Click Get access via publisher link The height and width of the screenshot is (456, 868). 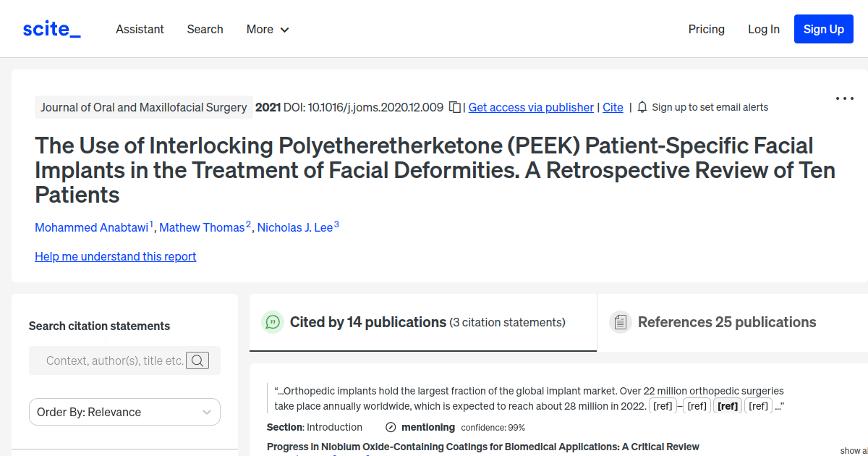click(x=530, y=107)
